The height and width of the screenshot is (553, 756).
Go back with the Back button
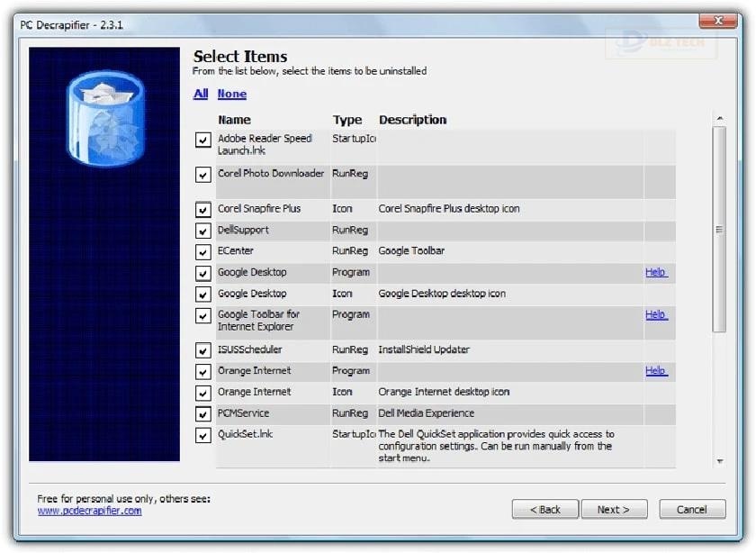pos(545,510)
